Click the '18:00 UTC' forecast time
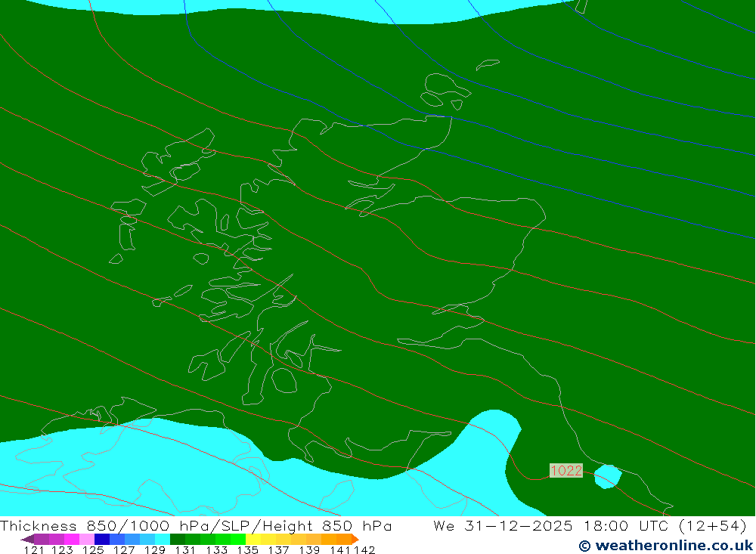 (x=627, y=526)
